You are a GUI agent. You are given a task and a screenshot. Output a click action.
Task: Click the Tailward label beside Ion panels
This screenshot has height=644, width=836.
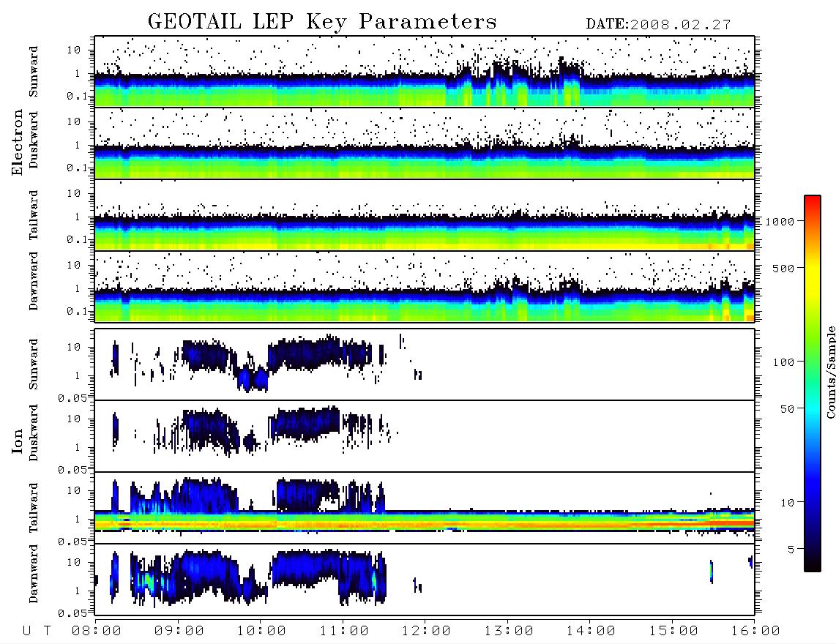(34, 508)
